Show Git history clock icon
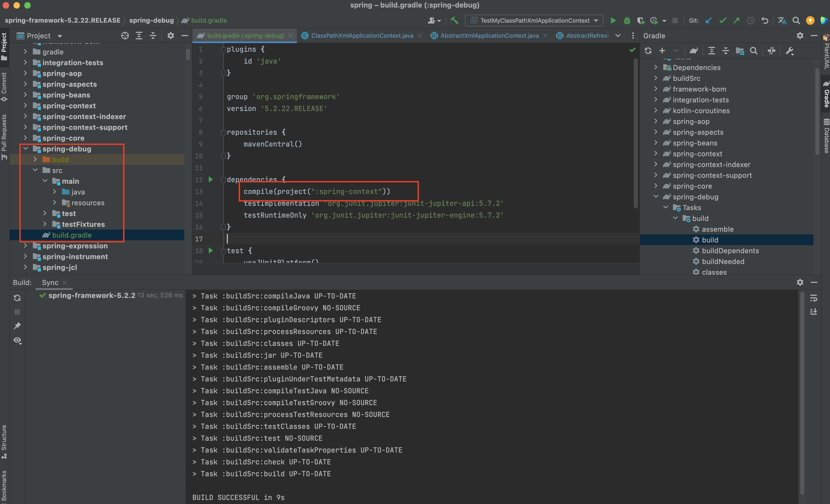 click(x=751, y=20)
